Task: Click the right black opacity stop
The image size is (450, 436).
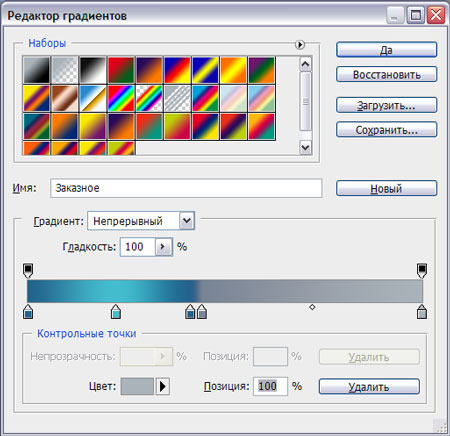Action: pyautogui.click(x=422, y=270)
